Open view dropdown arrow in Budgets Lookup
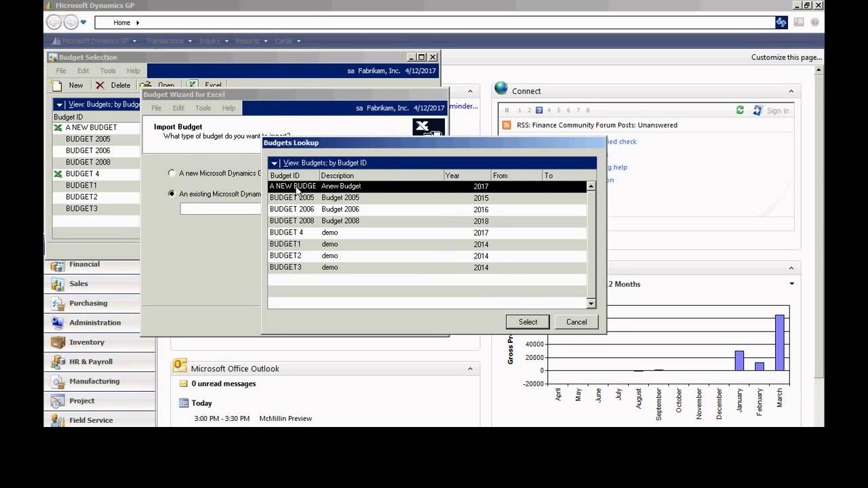The image size is (868, 488). click(274, 163)
